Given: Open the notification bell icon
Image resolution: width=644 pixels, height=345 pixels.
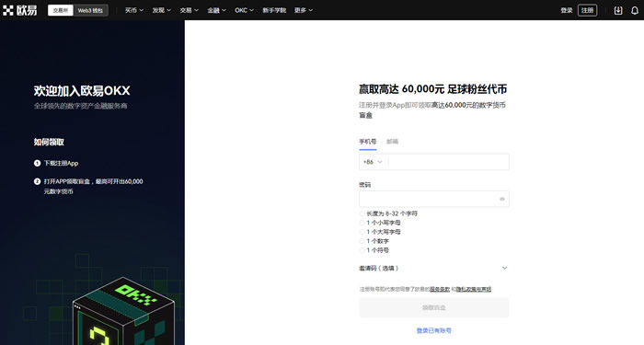Looking at the screenshot, I should tap(635, 10).
